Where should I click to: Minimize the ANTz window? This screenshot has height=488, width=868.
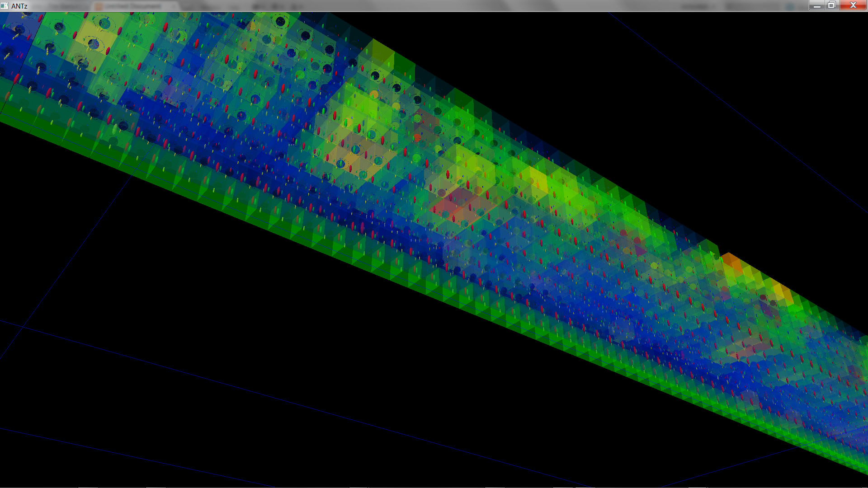pos(816,5)
